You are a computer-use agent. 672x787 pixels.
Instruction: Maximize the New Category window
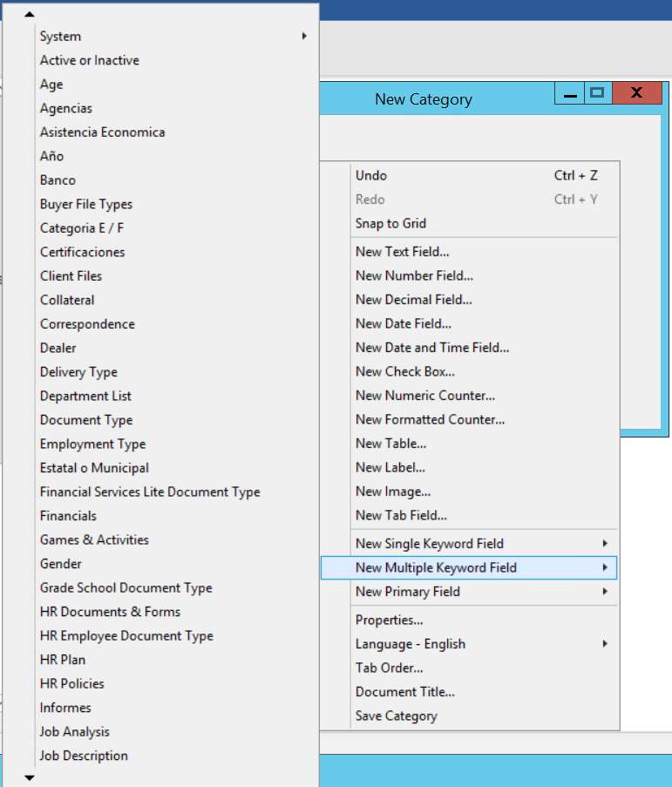[598, 93]
